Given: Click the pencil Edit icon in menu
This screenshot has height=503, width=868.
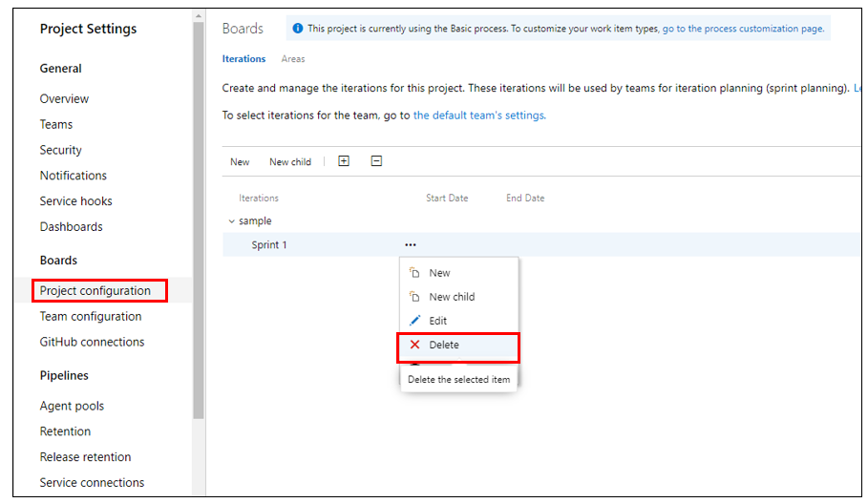Looking at the screenshot, I should click(x=414, y=321).
